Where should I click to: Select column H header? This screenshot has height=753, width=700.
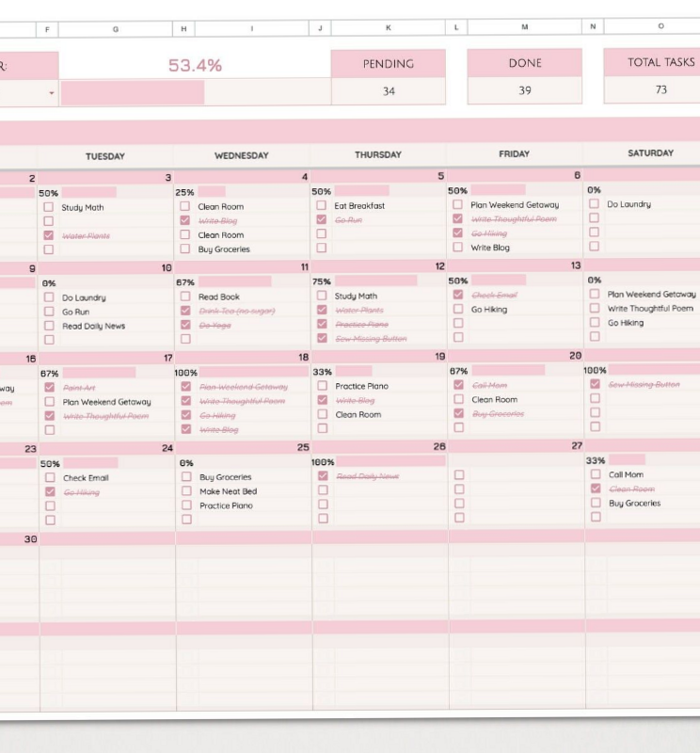(183, 29)
